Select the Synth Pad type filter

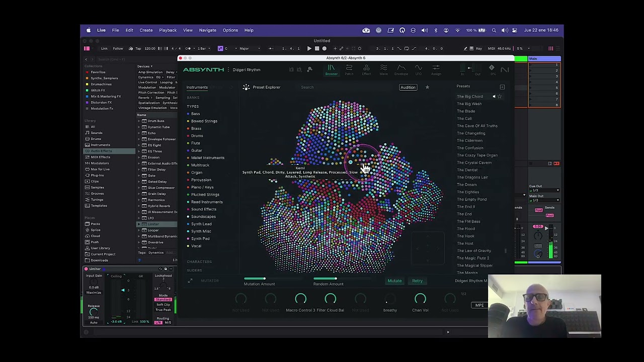click(200, 239)
